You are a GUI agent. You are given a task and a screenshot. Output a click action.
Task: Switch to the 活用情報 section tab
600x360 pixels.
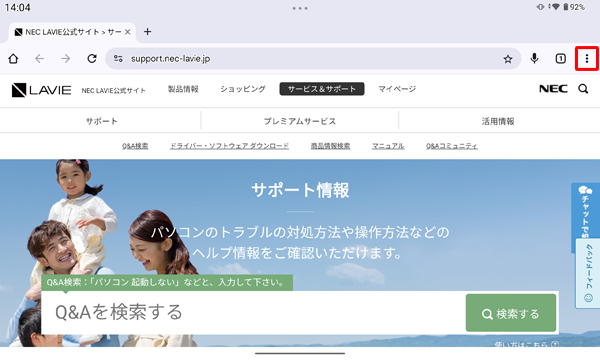point(498,121)
